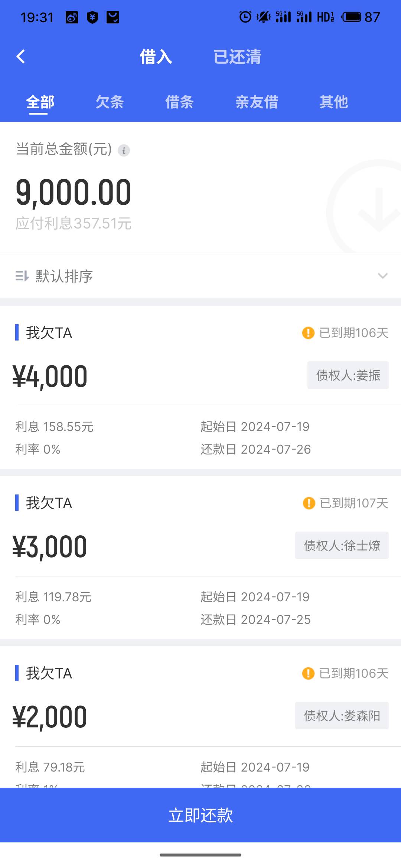Screen dimensions: 401x868
Task: Tap the orange overdue warning on ¥4,000 debt
Action: pos(308,333)
